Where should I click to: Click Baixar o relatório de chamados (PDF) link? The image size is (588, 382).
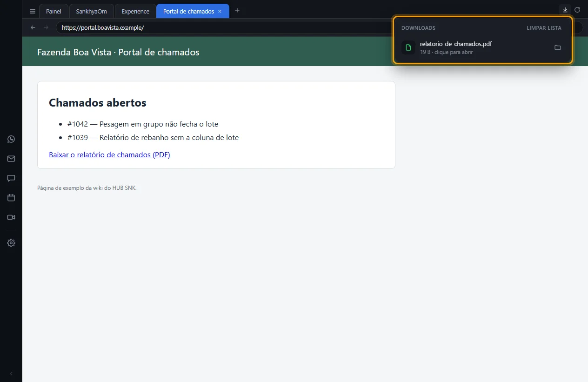[x=109, y=154]
